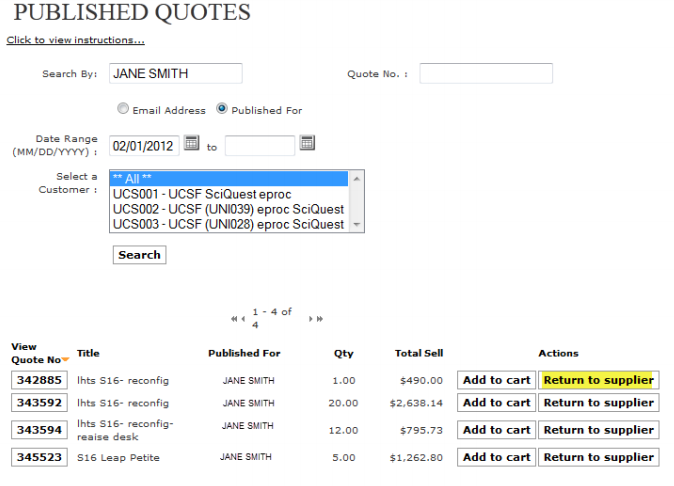This screenshot has height=486, width=674.
Task: Click to view instructions link
Action: coord(76,40)
